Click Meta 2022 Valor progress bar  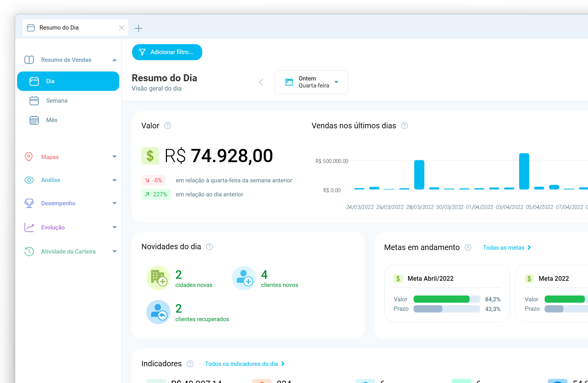click(x=566, y=299)
